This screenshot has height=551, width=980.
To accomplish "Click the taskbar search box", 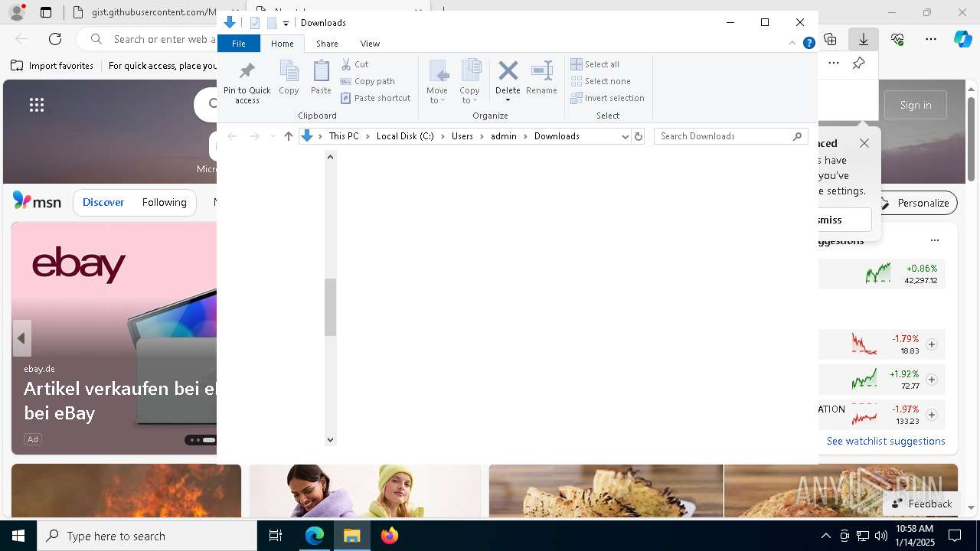I will (147, 536).
